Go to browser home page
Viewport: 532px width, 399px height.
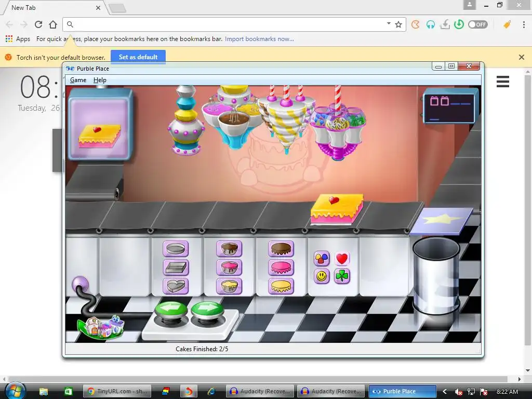(53, 24)
